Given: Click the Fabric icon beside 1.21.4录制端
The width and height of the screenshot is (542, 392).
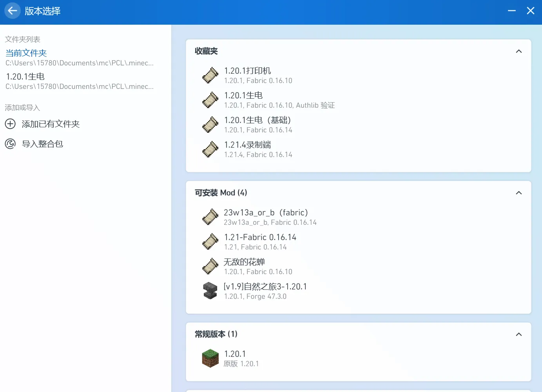Looking at the screenshot, I should click(210, 149).
